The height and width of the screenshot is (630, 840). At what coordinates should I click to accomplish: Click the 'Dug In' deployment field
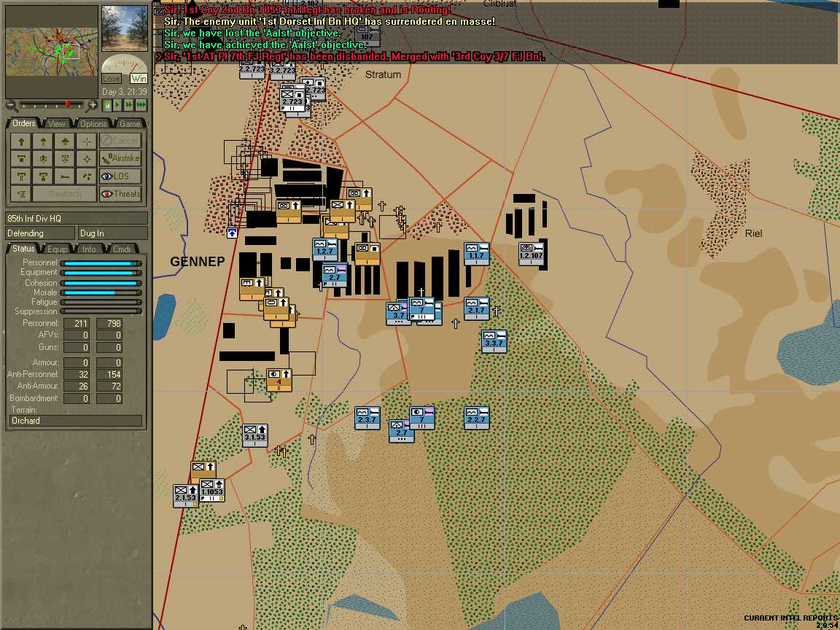pos(112,233)
